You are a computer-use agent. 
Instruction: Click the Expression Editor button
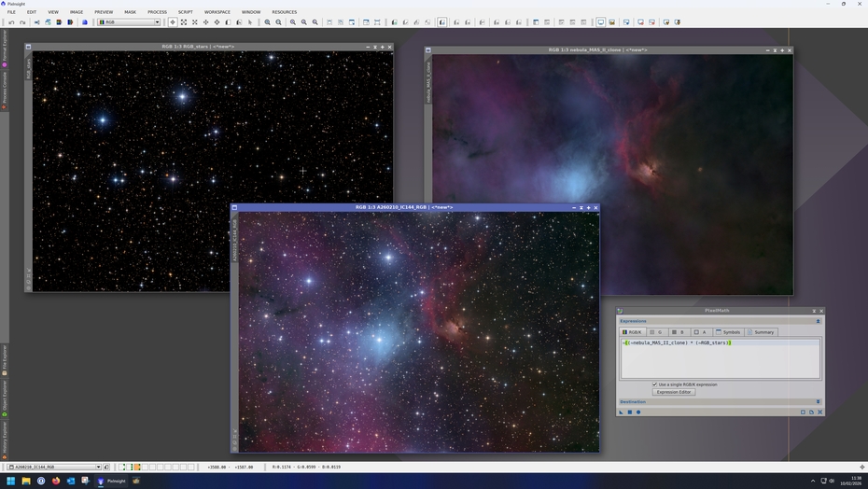pos(673,392)
